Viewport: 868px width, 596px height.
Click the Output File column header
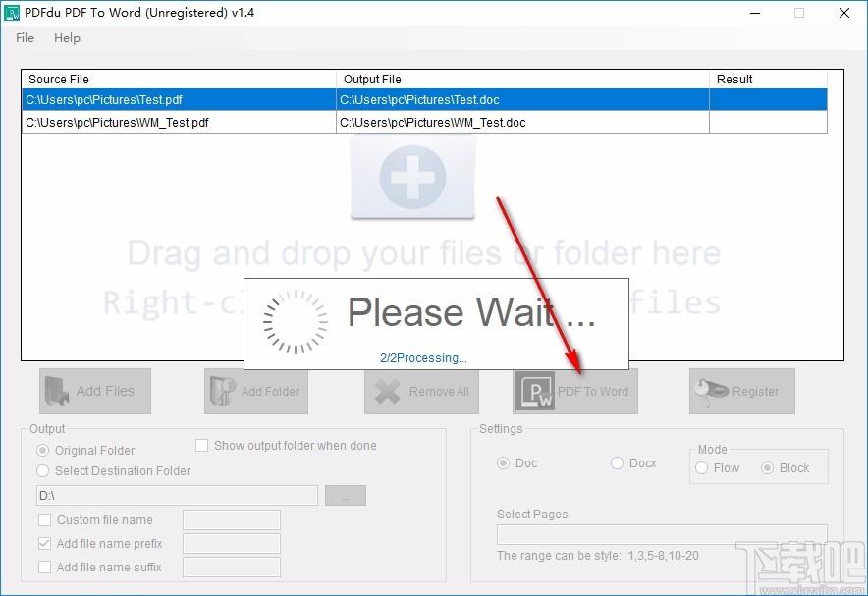coord(522,80)
